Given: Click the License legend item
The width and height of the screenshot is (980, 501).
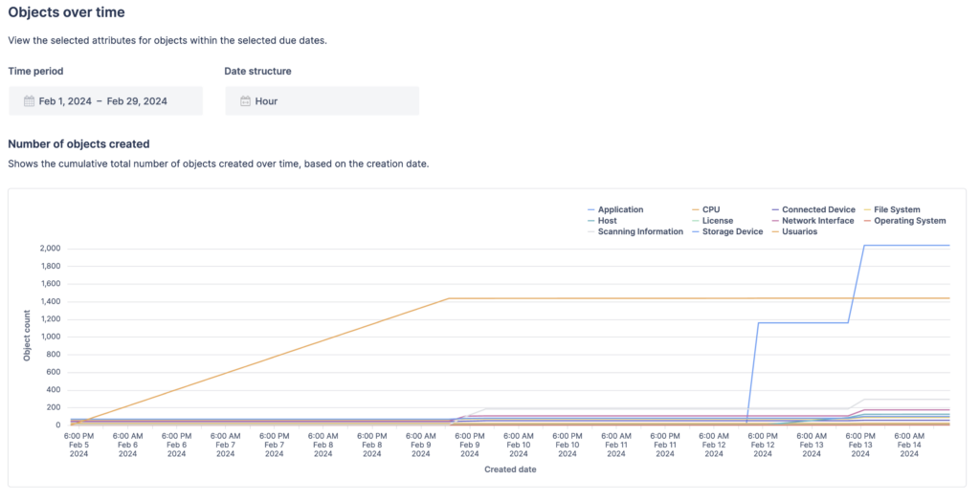Looking at the screenshot, I should 717,221.
